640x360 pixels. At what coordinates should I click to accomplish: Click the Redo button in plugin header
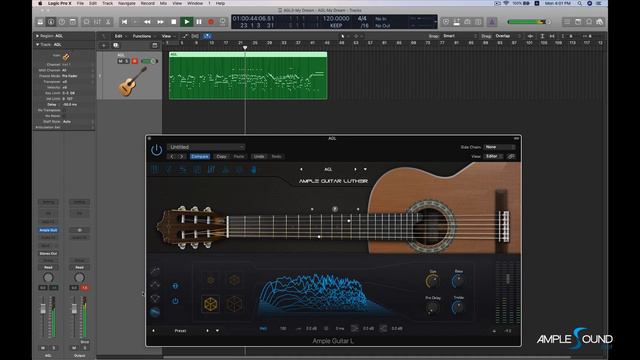click(276, 156)
